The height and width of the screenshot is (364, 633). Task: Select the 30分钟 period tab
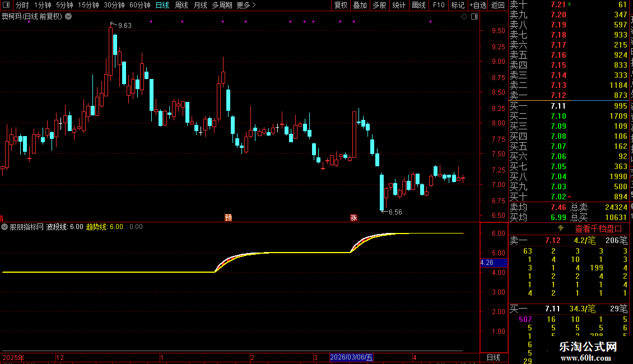pos(114,5)
